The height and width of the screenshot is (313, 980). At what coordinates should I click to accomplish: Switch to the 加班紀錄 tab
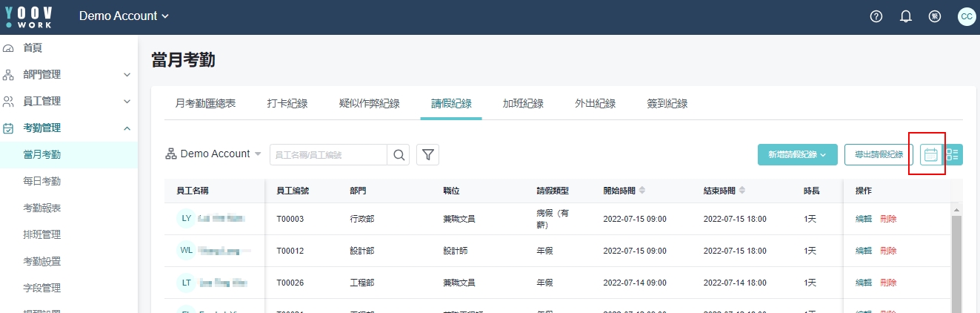tap(523, 103)
